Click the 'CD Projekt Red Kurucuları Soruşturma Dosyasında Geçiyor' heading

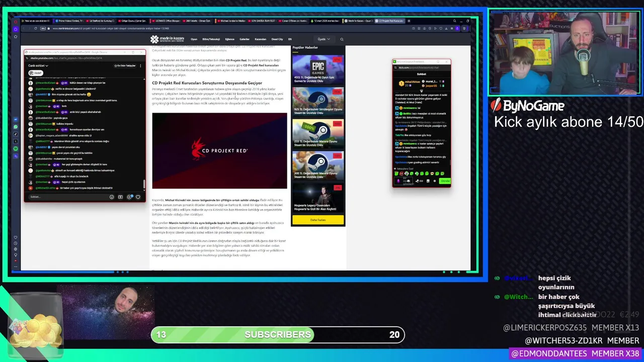207,82
